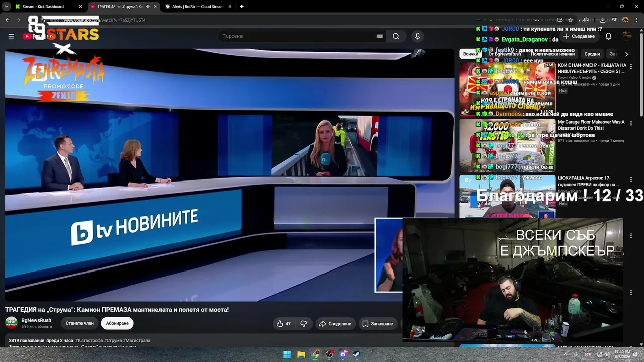Select the Сродни filter chip
This screenshot has width=644, height=362.
click(592, 54)
